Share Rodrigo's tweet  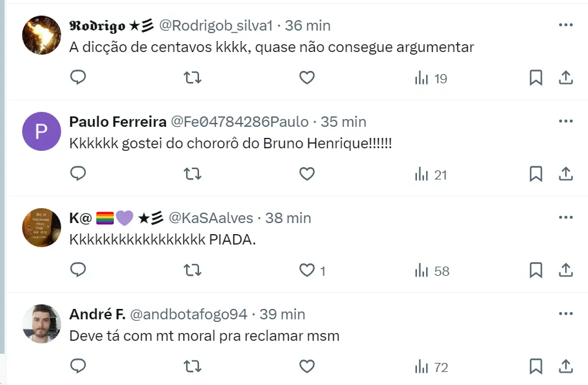(x=566, y=78)
